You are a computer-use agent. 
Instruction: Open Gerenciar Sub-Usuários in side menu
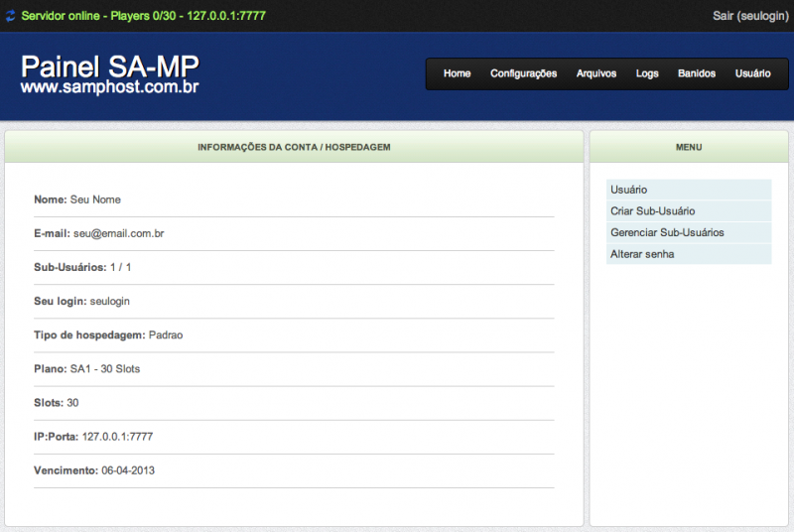pyautogui.click(x=689, y=233)
